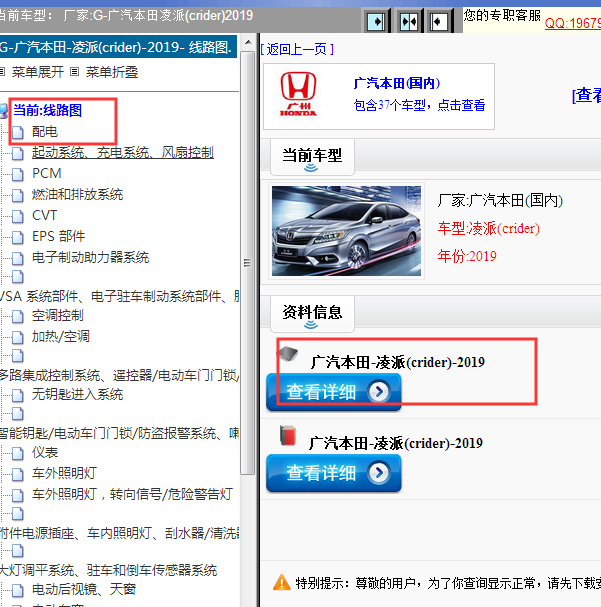Select 电子制动助力器系统 entry
Viewport: 601px width, 607px height.
91,257
